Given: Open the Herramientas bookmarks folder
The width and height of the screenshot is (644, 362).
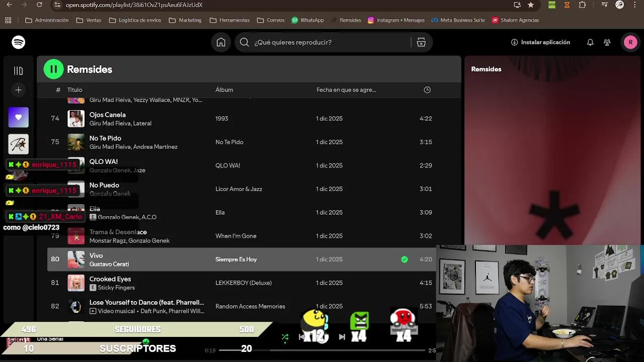Looking at the screenshot, I should pyautogui.click(x=229, y=20).
